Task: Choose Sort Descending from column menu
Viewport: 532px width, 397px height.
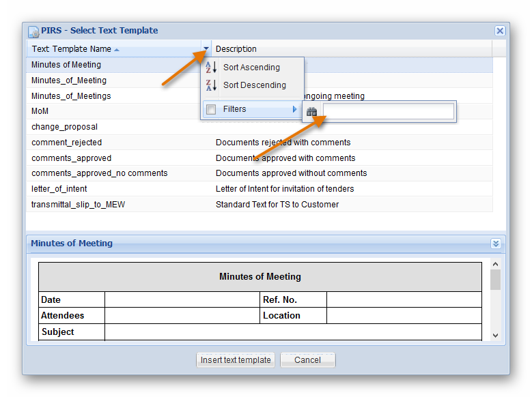Action: click(254, 85)
